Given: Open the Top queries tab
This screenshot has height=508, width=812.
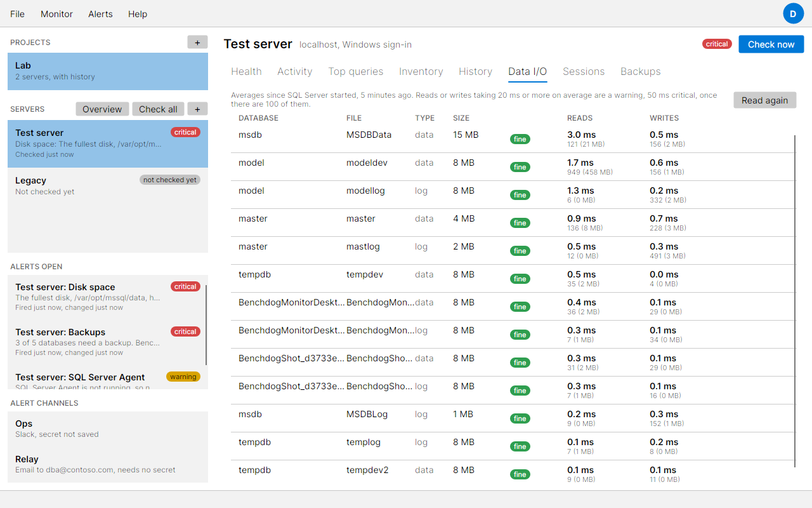Looking at the screenshot, I should [x=356, y=71].
